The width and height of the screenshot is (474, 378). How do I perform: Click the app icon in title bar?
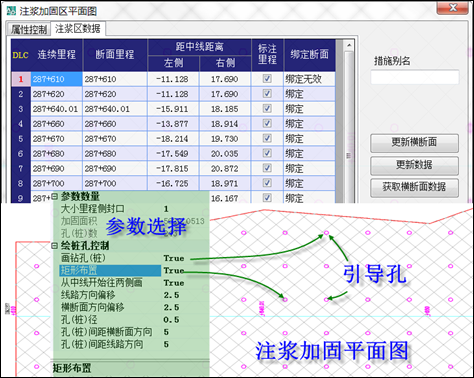pyautogui.click(x=11, y=11)
